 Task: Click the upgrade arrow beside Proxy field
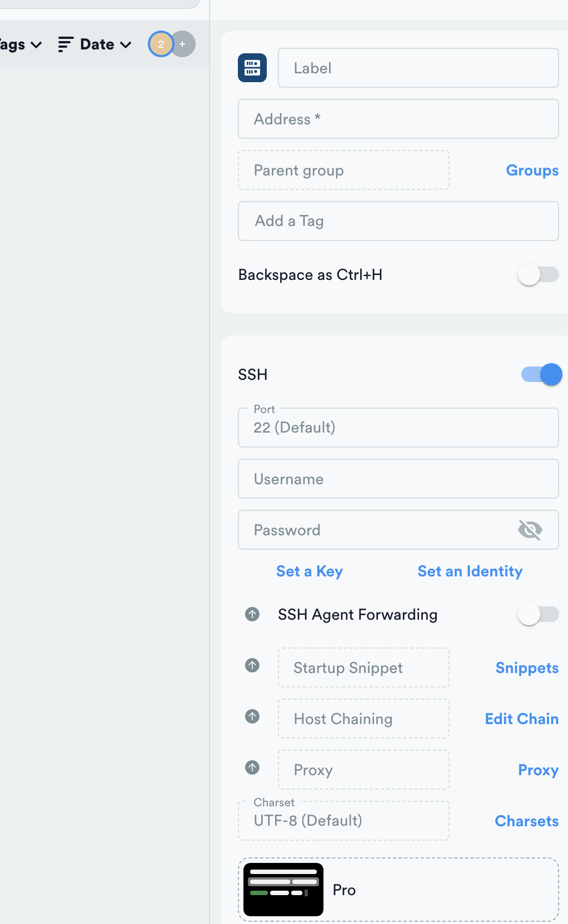(x=252, y=767)
